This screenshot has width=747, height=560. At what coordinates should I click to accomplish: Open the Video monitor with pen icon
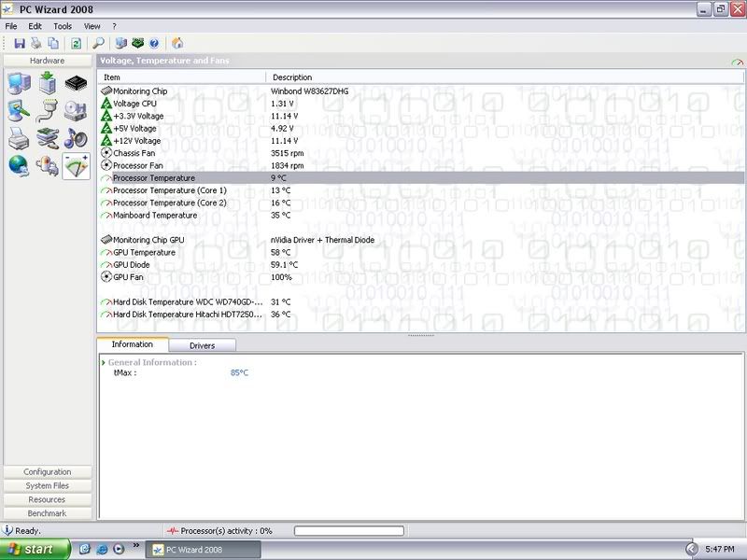(19, 111)
